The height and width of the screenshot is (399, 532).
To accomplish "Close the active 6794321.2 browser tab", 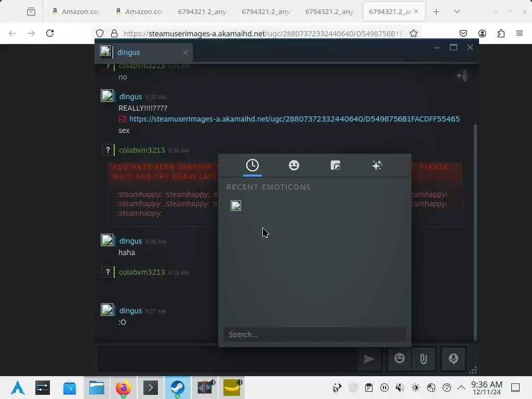I will click(x=416, y=11).
